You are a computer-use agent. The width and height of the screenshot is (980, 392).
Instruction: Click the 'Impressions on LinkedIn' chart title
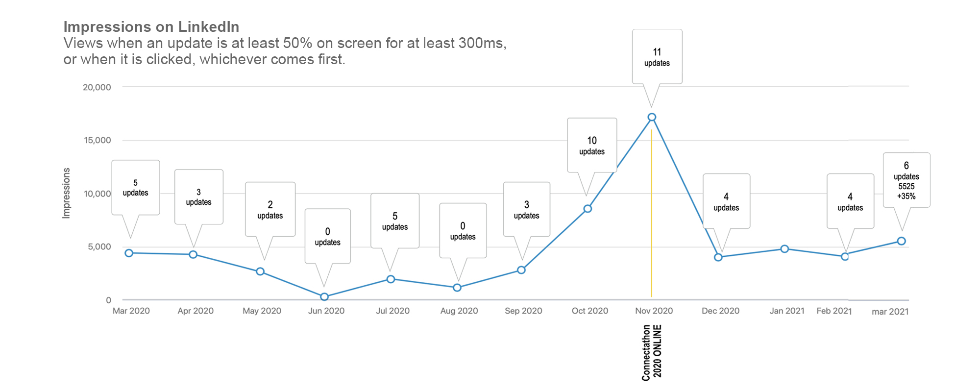click(x=151, y=26)
